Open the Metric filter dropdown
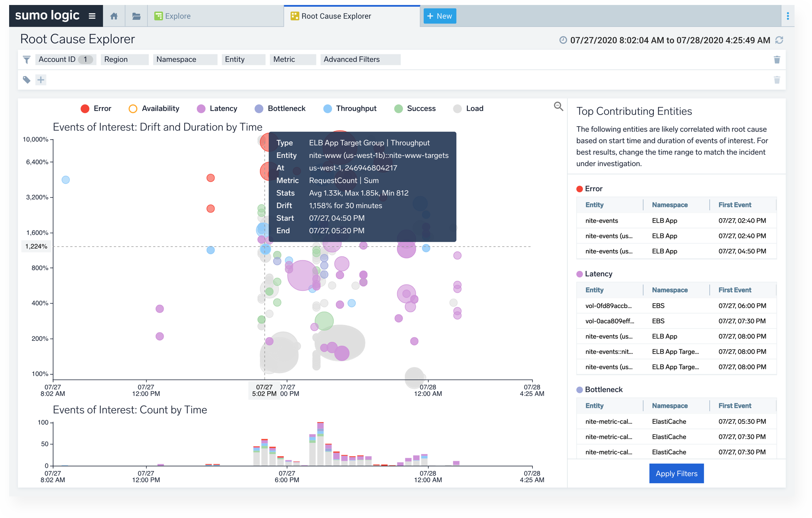 tap(292, 59)
